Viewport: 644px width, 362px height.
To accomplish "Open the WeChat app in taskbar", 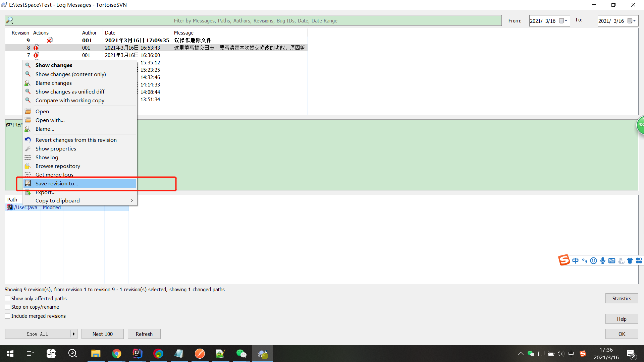I will [x=241, y=354].
